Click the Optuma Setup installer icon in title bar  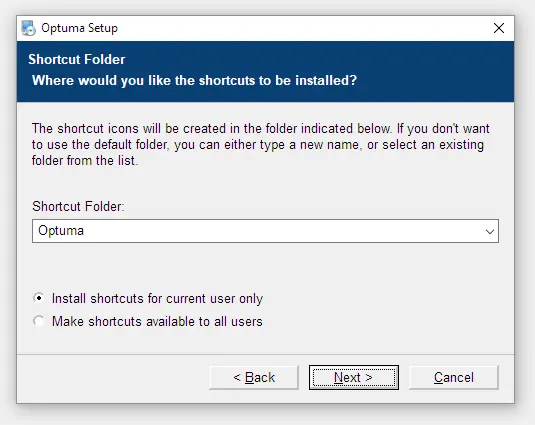coord(28,28)
